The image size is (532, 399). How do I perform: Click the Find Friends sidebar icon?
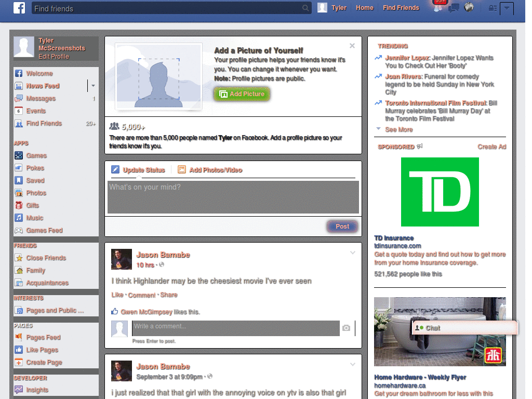19,123
